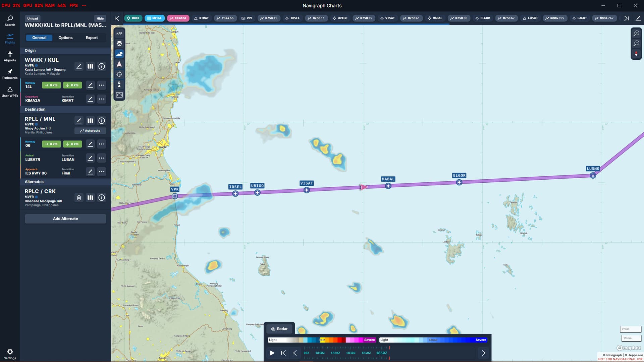Click the MAP mode toggle button

coord(119,34)
